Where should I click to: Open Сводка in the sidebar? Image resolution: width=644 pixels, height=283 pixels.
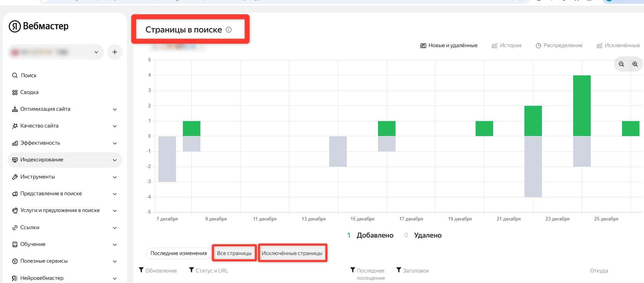[29, 92]
